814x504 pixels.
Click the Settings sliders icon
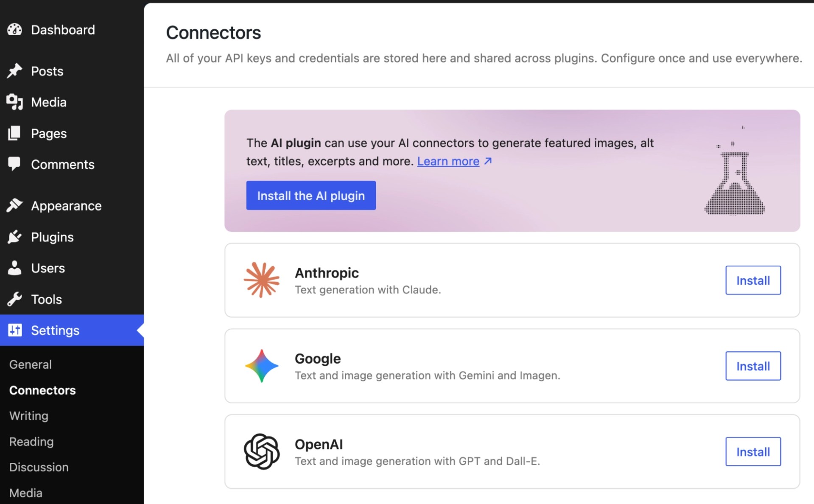[15, 330]
